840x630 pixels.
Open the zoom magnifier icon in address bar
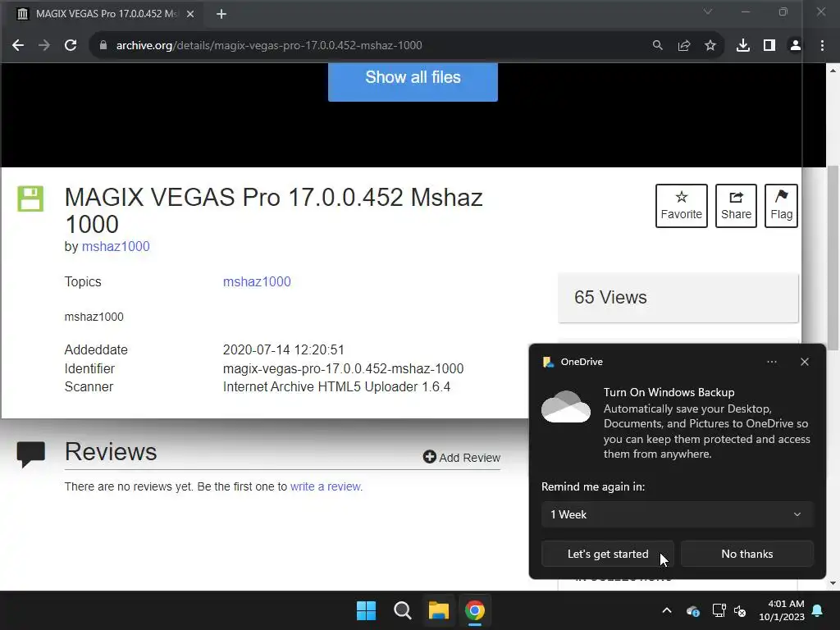(x=657, y=46)
